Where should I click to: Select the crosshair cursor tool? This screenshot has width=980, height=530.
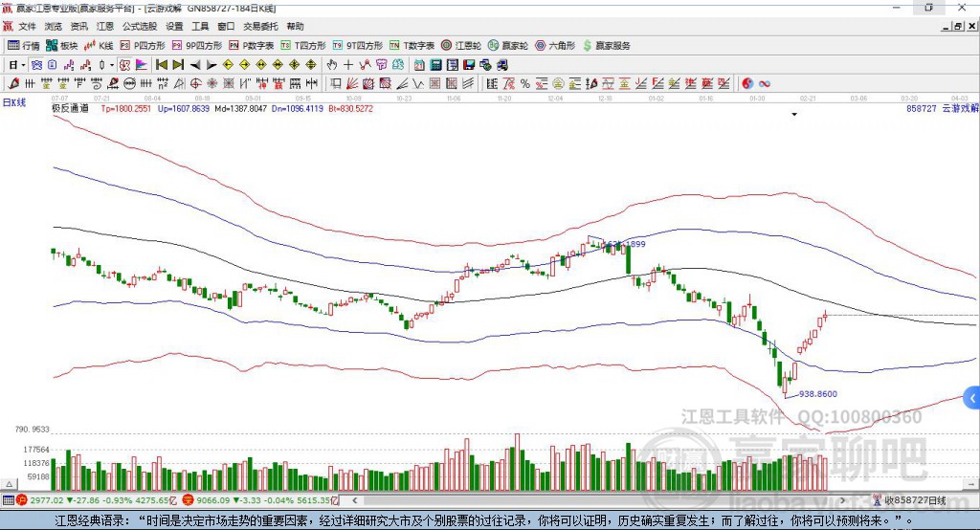click(348, 65)
